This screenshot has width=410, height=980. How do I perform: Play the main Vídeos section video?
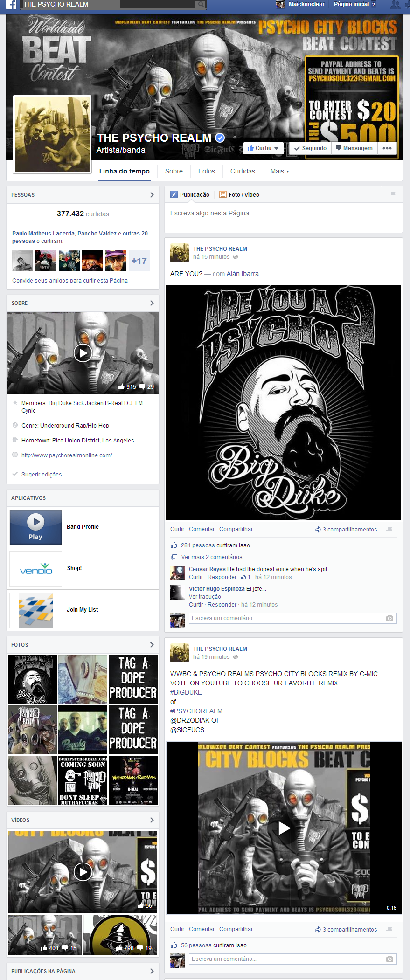[83, 871]
